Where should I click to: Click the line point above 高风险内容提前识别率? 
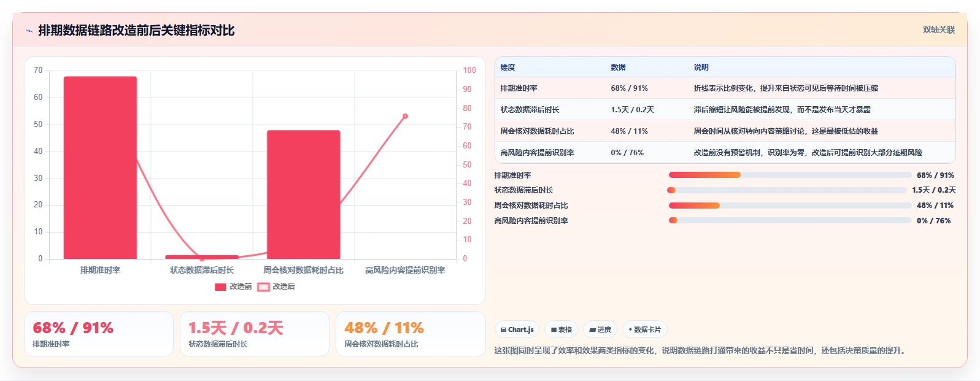click(405, 116)
